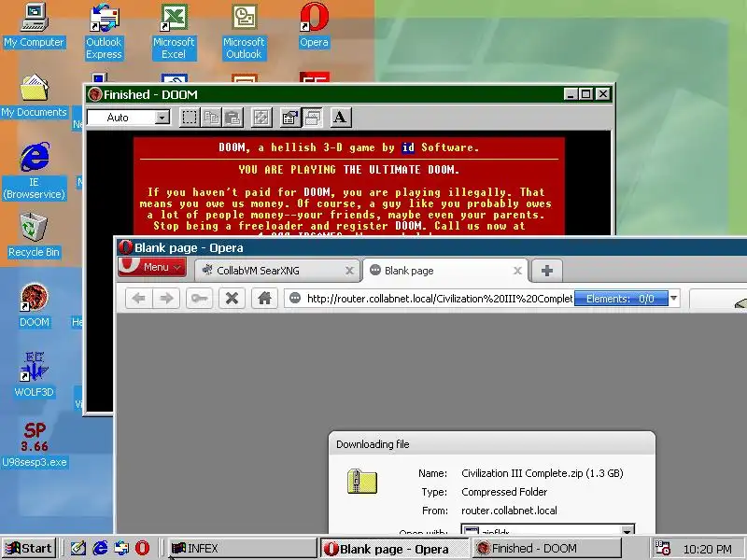Screen dimensions: 747x560
Task: Open Properties icon in DOOM toolbar
Action: pyautogui.click(x=290, y=118)
